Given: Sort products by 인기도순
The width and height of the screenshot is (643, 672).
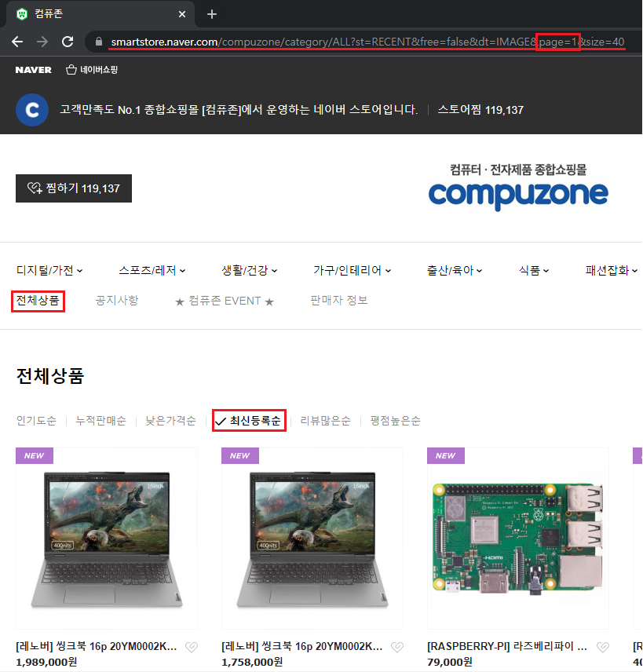Looking at the screenshot, I should [36, 421].
